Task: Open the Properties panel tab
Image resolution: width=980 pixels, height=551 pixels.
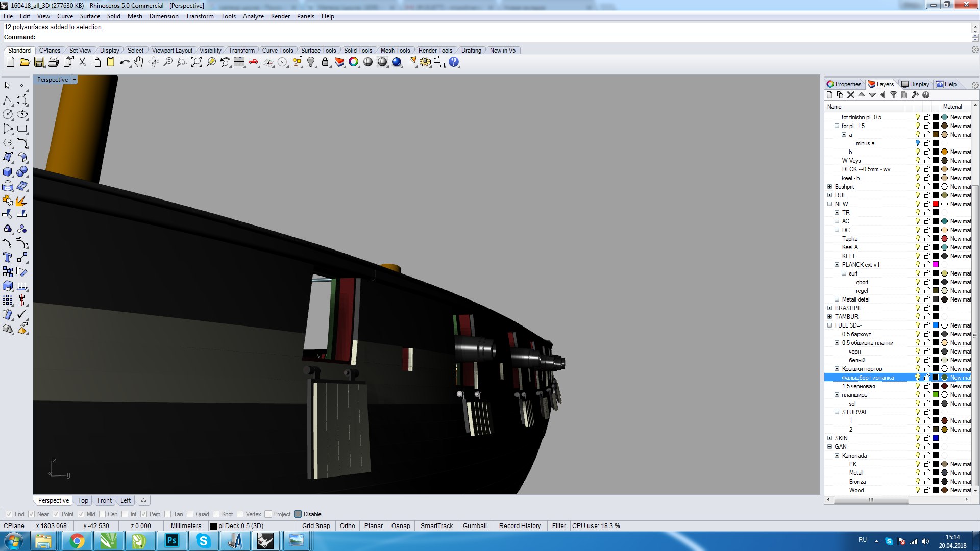Action: point(844,84)
